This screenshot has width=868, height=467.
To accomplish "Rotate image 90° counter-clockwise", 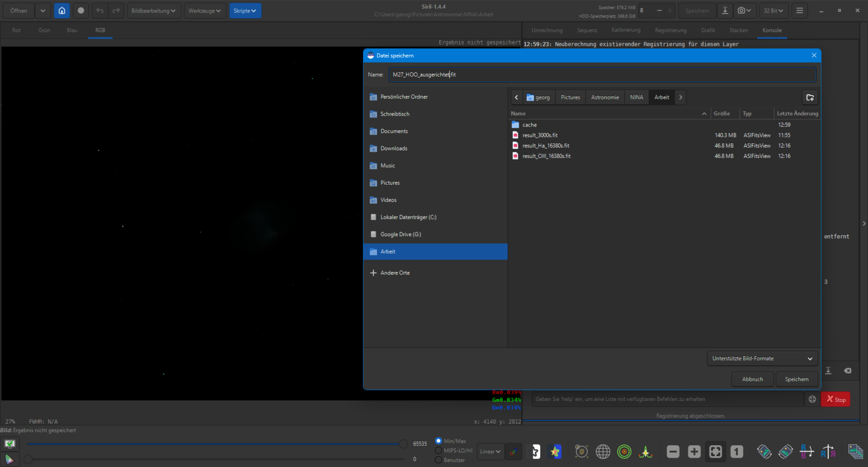I will pyautogui.click(x=764, y=452).
